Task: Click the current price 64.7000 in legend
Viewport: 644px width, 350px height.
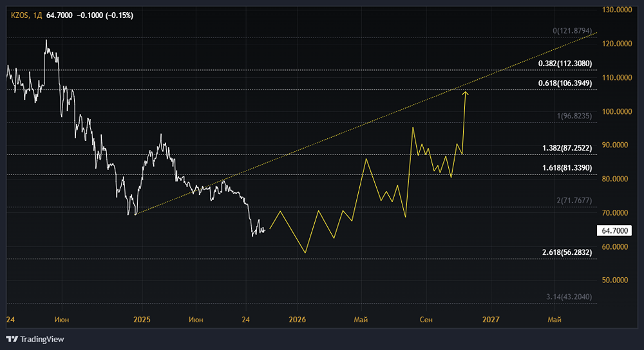Action: click(59, 15)
